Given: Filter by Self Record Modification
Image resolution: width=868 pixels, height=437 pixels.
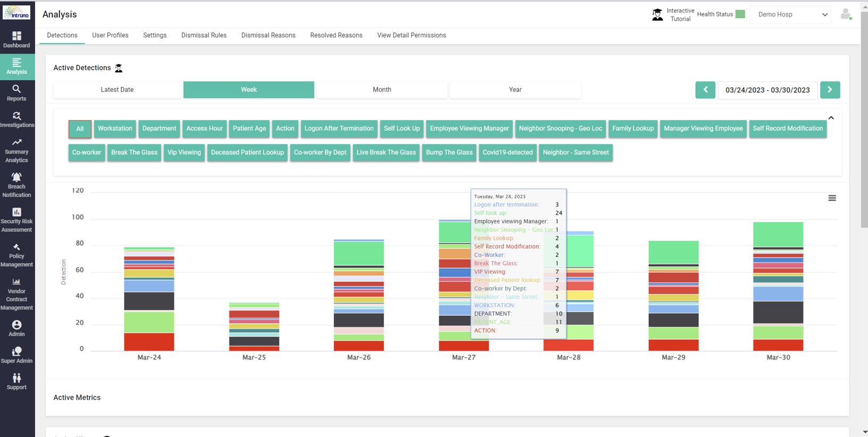Looking at the screenshot, I should click(788, 129).
